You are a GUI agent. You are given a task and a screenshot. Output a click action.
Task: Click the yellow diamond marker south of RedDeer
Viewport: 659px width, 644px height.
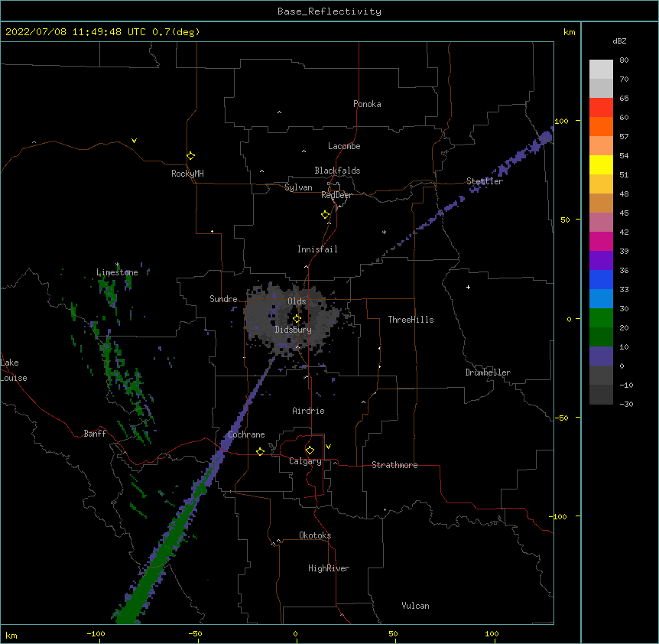tap(325, 215)
